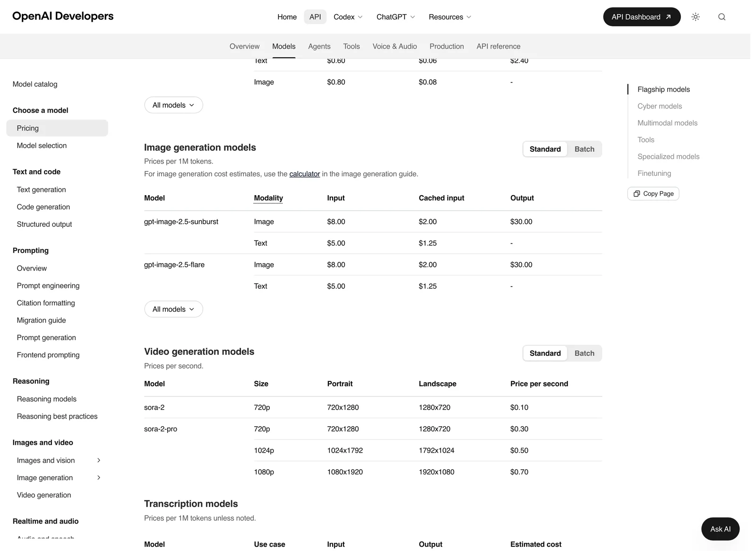Select Batch pricing for Image generation models

584,149
